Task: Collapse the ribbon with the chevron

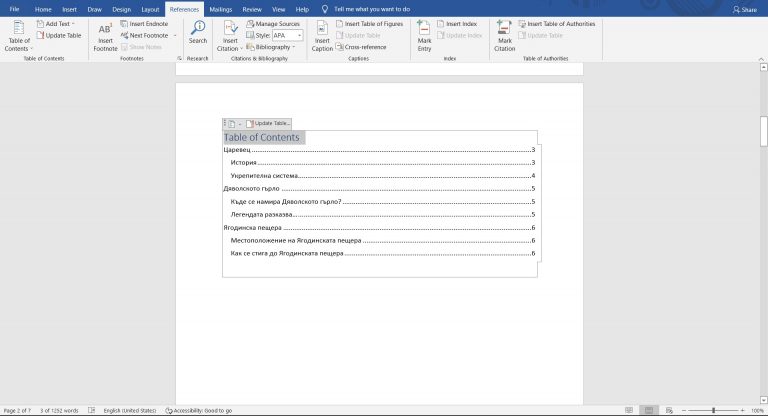Action: click(x=761, y=59)
